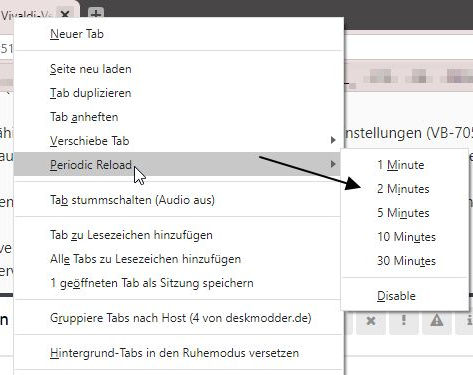
Task: Select Tab anheften option
Action: coord(179,117)
